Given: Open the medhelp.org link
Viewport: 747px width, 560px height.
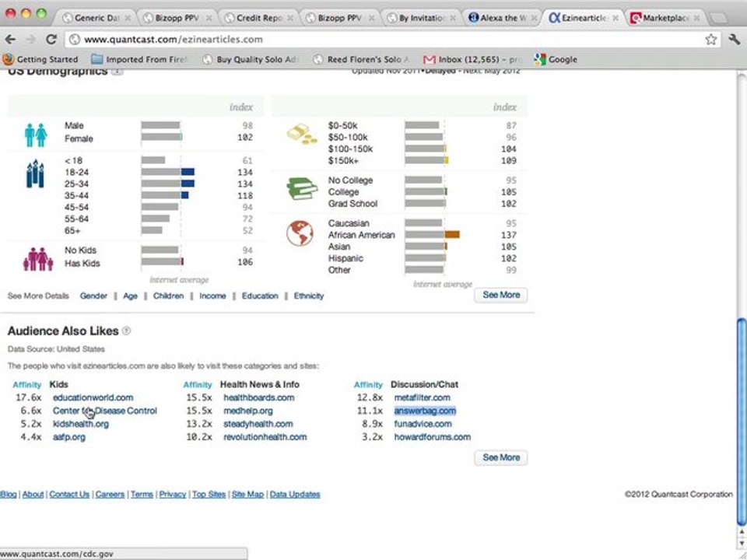Looking at the screenshot, I should (x=247, y=411).
